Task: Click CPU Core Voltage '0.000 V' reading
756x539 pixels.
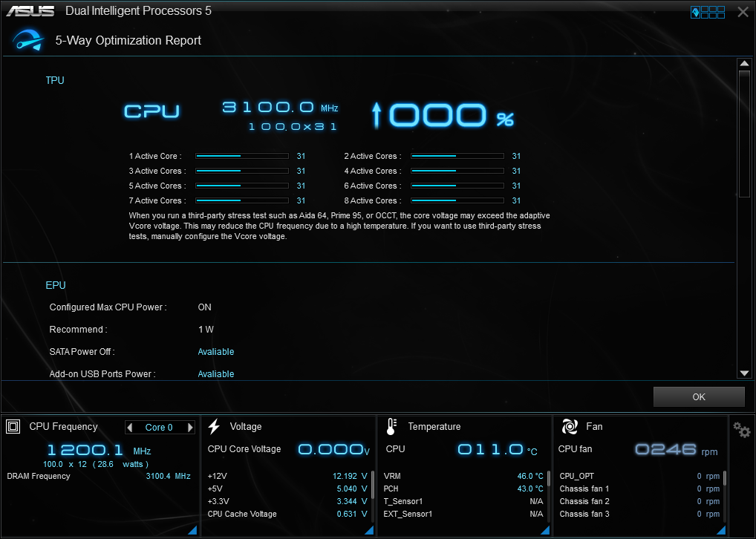Action: coord(333,450)
